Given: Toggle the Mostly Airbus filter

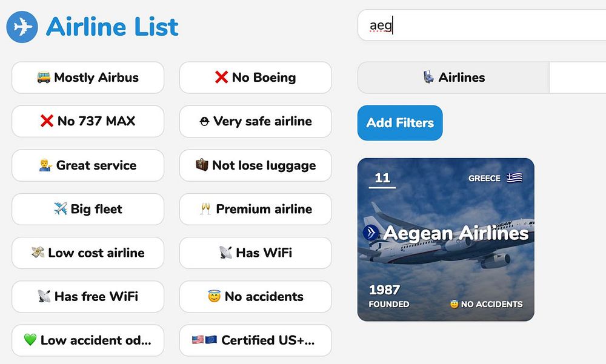Looking at the screenshot, I should click(88, 78).
